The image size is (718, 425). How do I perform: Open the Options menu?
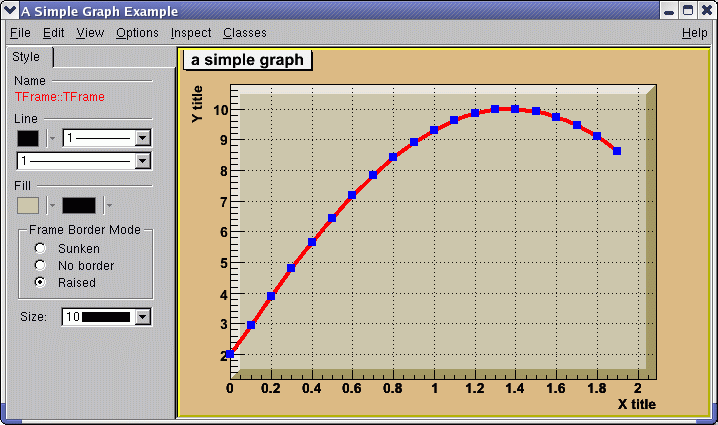tap(137, 33)
